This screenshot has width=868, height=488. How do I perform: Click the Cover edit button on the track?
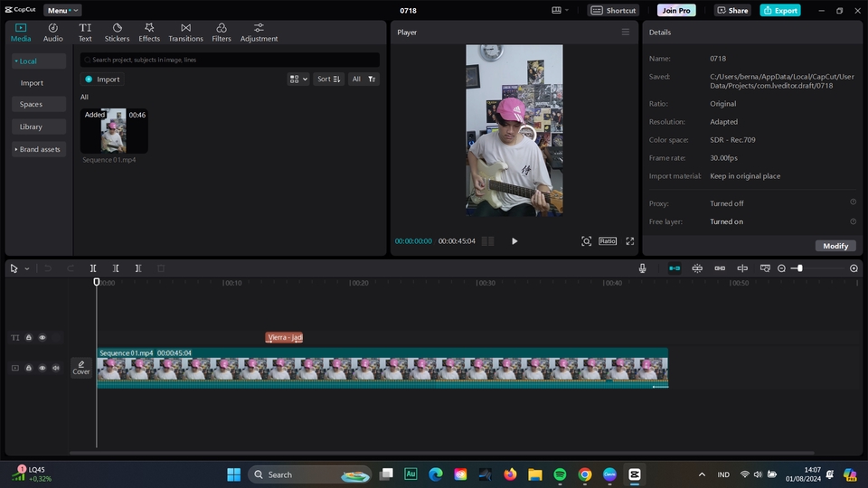(x=81, y=368)
